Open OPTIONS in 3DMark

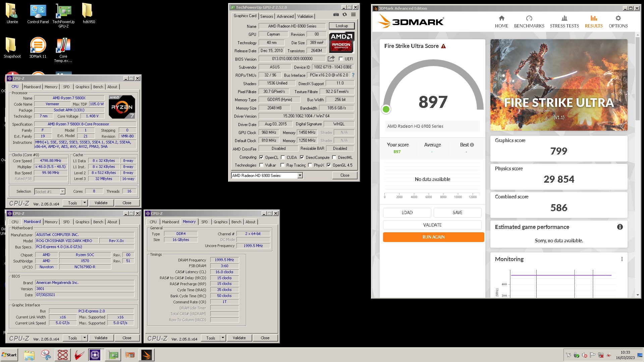(618, 22)
